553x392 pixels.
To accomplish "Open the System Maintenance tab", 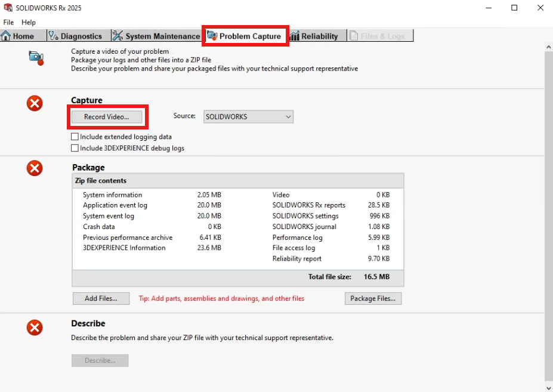I will click(156, 36).
